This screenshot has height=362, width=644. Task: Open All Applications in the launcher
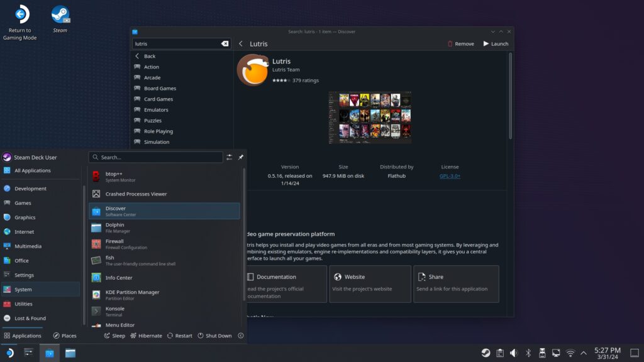[x=41, y=170]
